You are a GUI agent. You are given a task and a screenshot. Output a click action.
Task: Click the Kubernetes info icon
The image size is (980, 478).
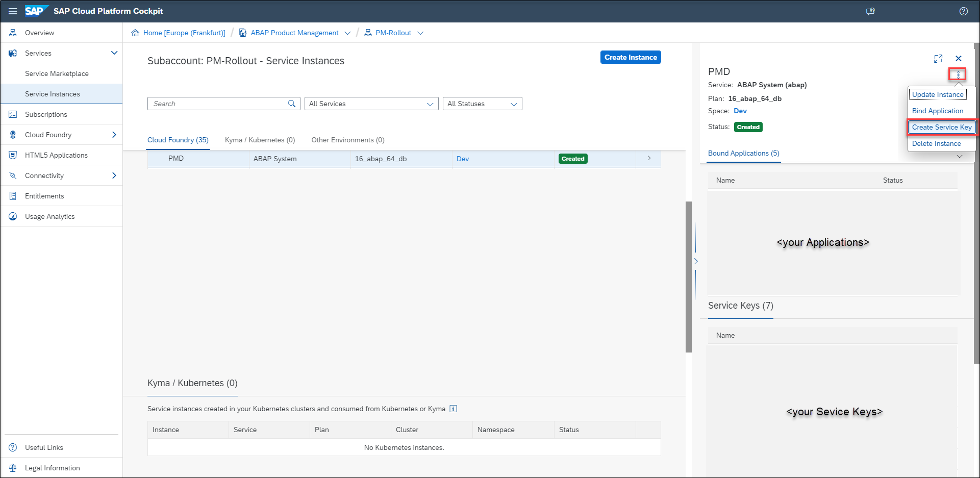coord(453,409)
